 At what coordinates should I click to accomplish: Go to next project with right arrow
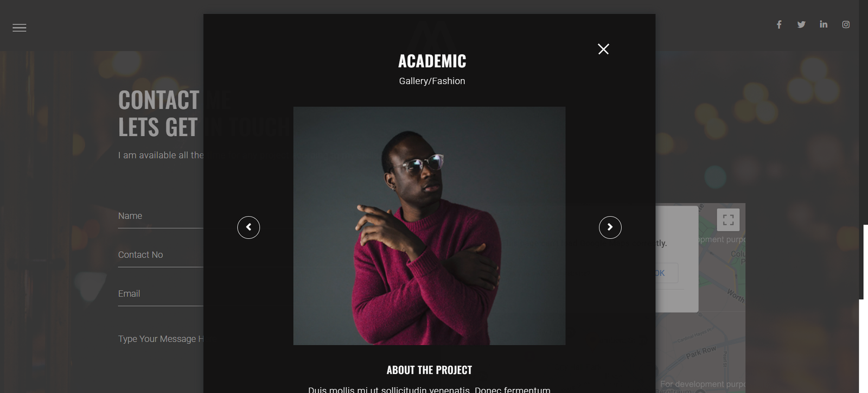tap(610, 227)
